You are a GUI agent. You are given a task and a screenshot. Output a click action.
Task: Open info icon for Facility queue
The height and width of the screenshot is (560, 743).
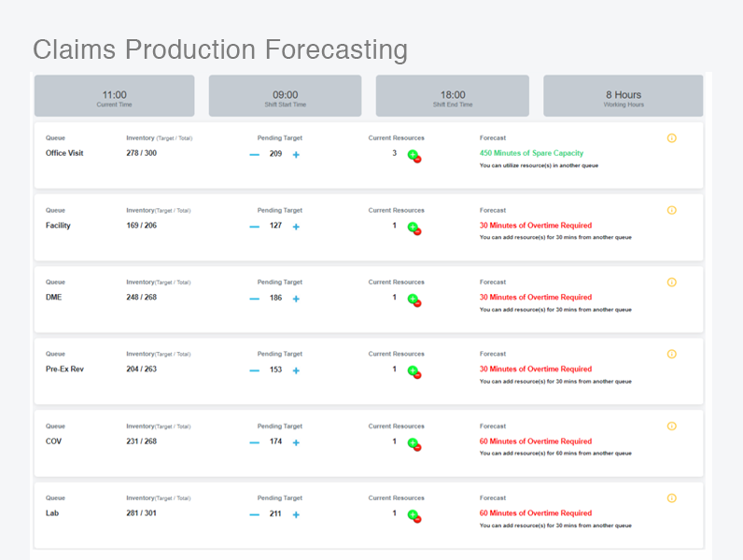coord(671,210)
